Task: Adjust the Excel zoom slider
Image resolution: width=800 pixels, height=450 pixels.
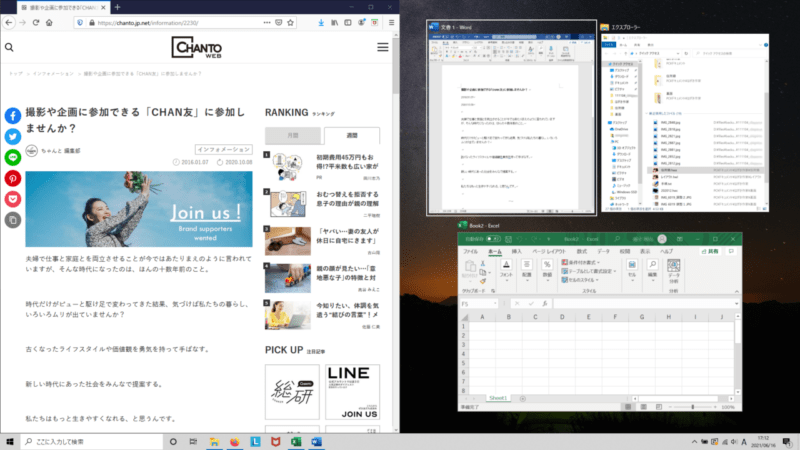Action: [693, 408]
